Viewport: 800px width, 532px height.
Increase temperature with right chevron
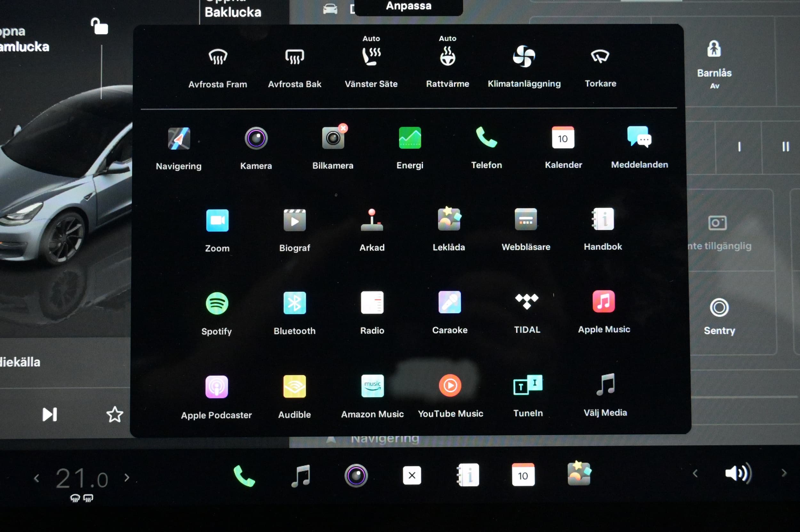coord(127,477)
